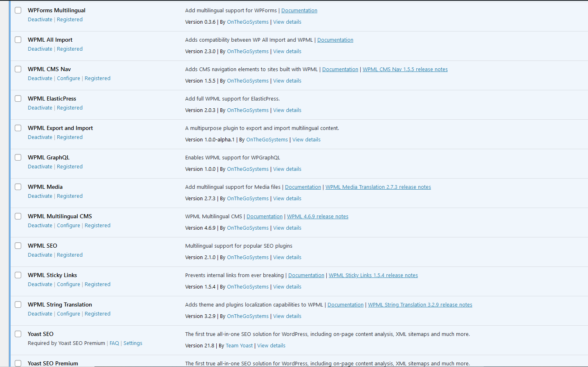This screenshot has width=588, height=367.
Task: Select the WPForms Multilingual plugin checkbox
Action: coord(18,10)
